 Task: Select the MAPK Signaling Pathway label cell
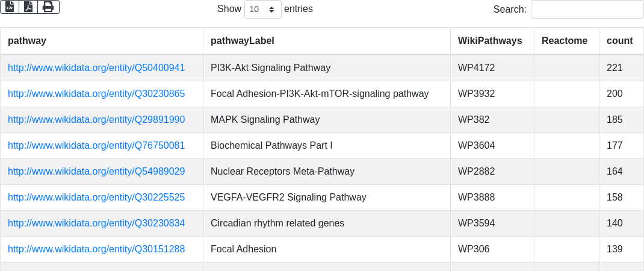click(x=327, y=120)
